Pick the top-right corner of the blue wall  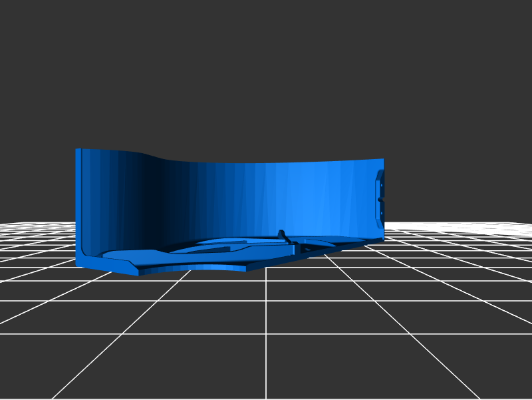pos(383,159)
